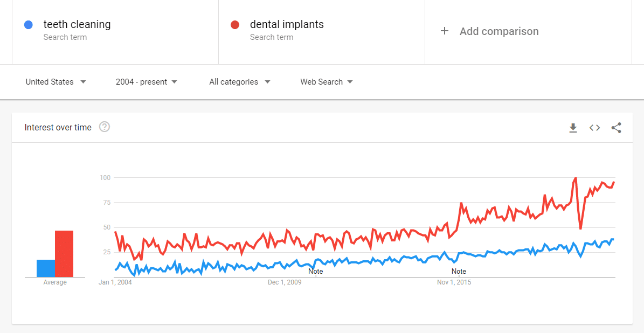Image resolution: width=644 pixels, height=333 pixels.
Task: Click the red line's peak at 100
Action: pyautogui.click(x=576, y=178)
